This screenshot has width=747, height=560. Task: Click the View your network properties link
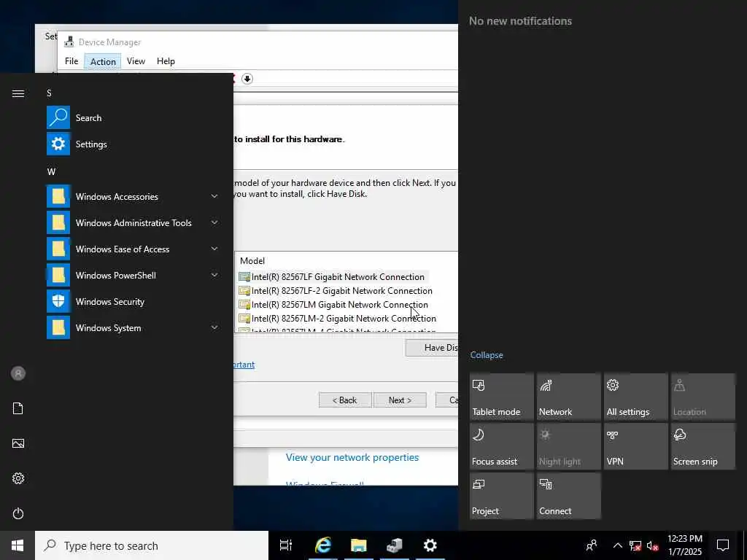352,457
